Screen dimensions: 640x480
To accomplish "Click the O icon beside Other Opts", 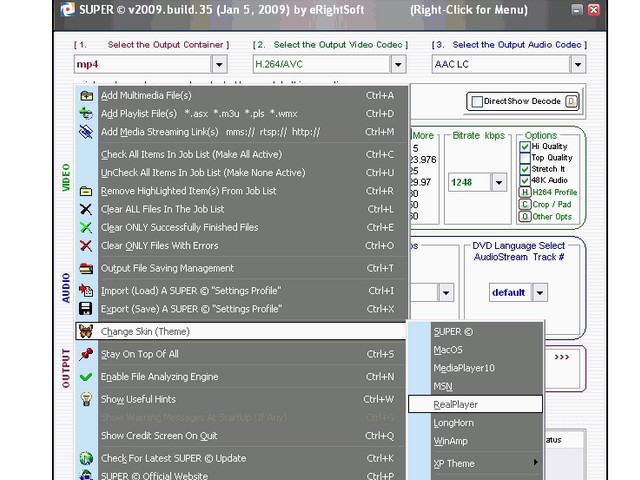I will click(x=525, y=216).
